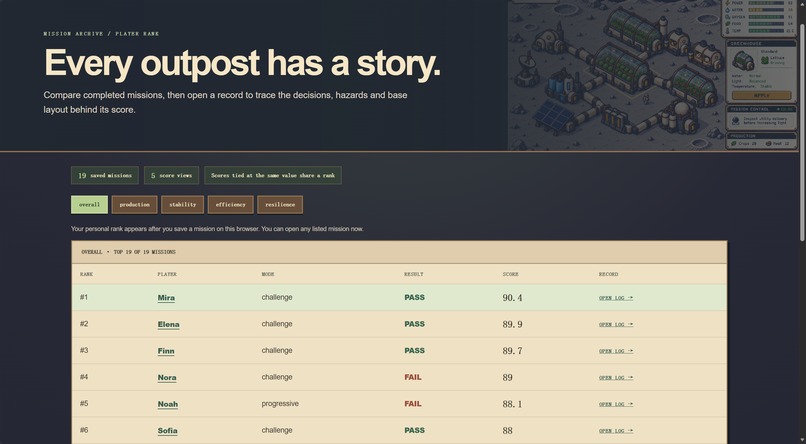Click the MODE column header
This screenshot has width=806, height=444.
[268, 274]
